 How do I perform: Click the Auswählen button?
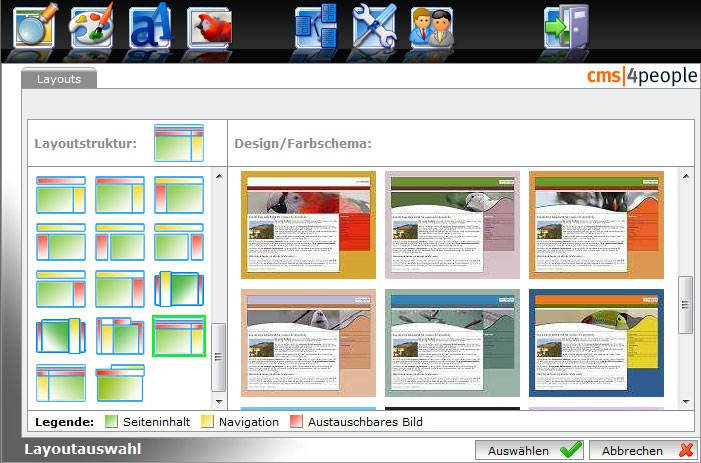(x=530, y=450)
